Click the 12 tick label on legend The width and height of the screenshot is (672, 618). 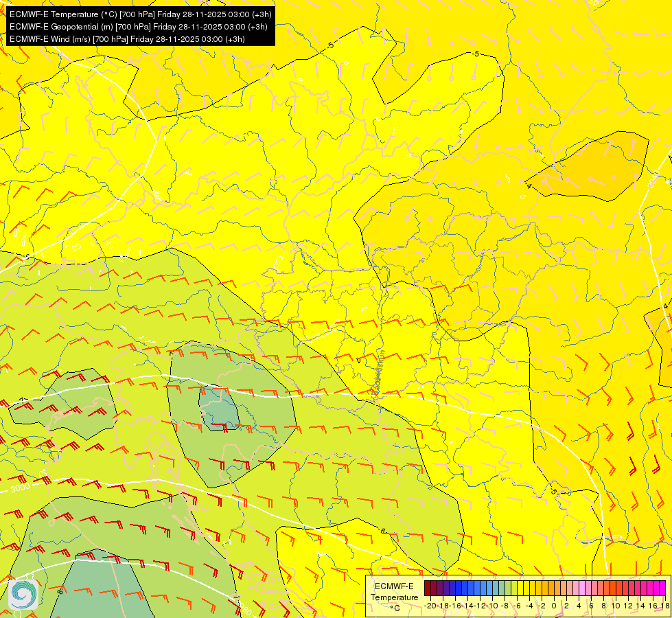tap(628, 606)
